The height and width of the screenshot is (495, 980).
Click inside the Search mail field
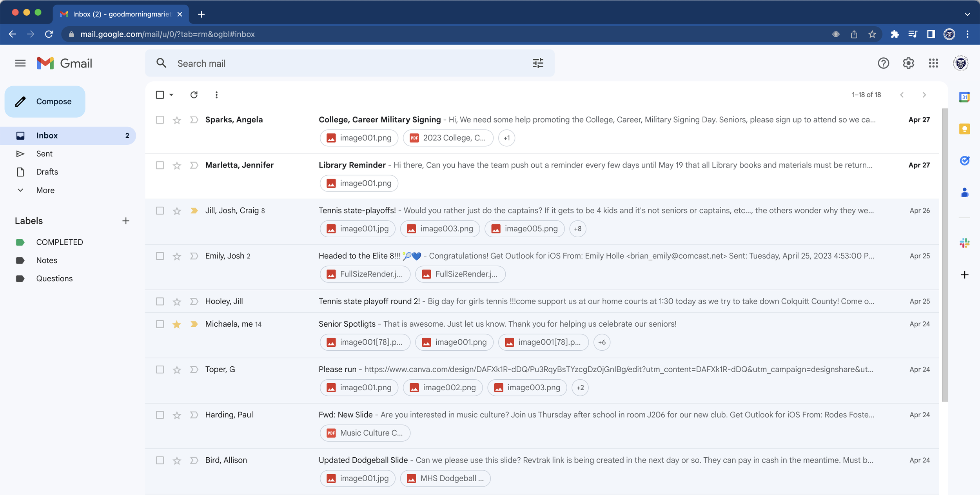(x=350, y=63)
